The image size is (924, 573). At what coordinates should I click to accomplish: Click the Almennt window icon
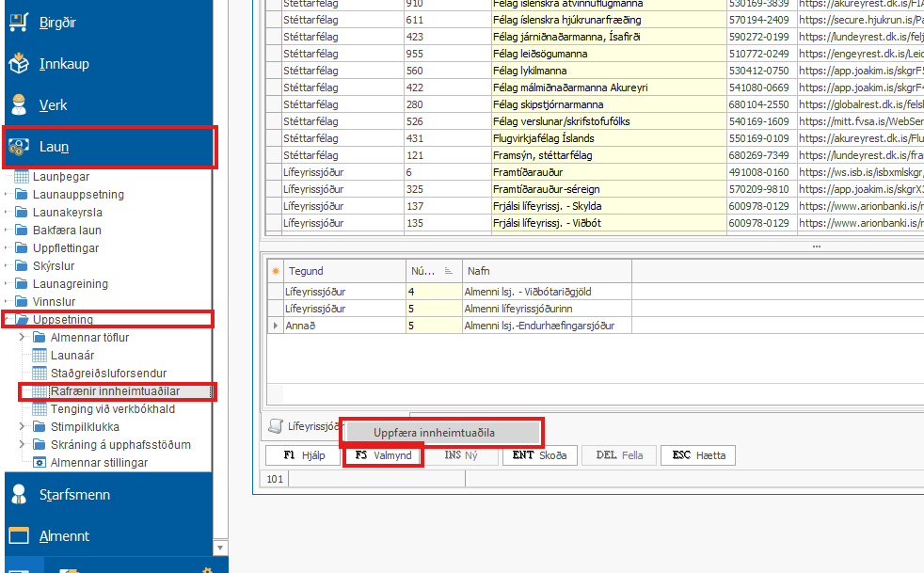[x=19, y=535]
